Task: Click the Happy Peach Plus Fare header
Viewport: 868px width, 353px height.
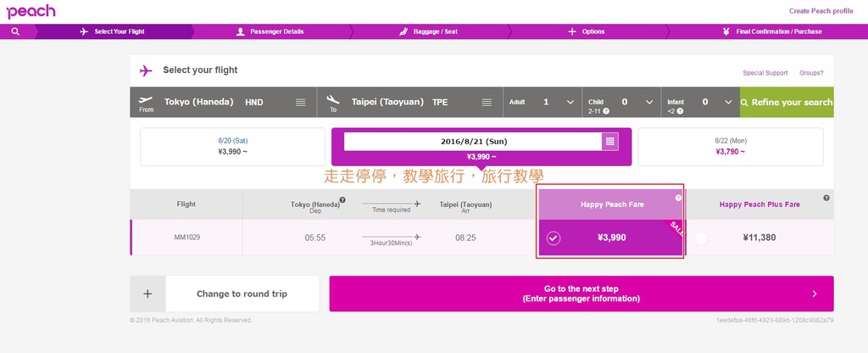Action: [x=759, y=205]
